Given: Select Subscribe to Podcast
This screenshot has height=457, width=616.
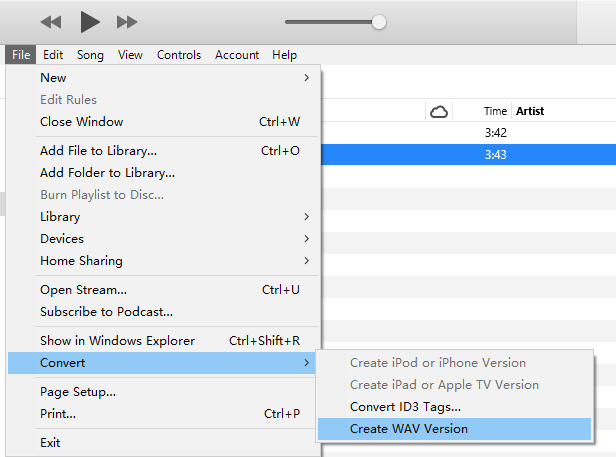Looking at the screenshot, I should tap(106, 311).
